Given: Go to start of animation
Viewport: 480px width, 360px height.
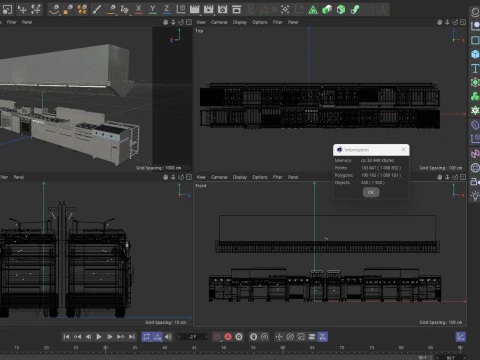Looking at the screenshot, I should pos(66,337).
